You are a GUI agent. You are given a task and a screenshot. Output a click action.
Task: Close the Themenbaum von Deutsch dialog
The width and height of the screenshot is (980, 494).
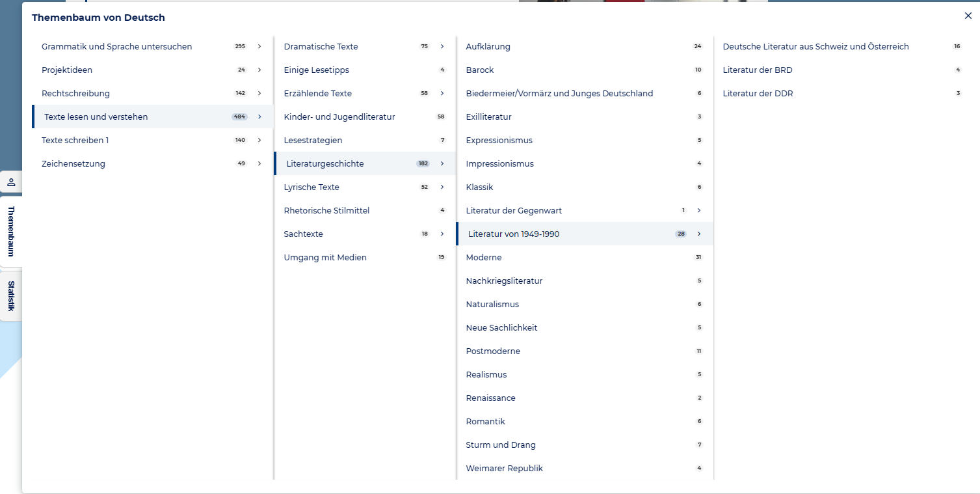968,16
